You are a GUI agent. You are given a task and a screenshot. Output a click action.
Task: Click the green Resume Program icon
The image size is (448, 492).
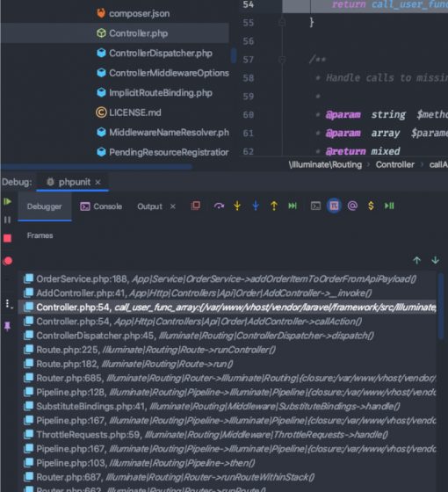tap(7, 201)
